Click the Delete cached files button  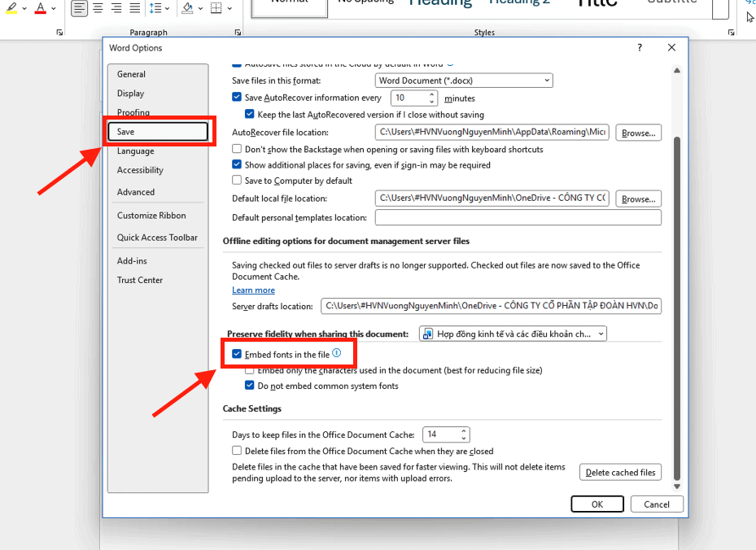click(x=620, y=473)
